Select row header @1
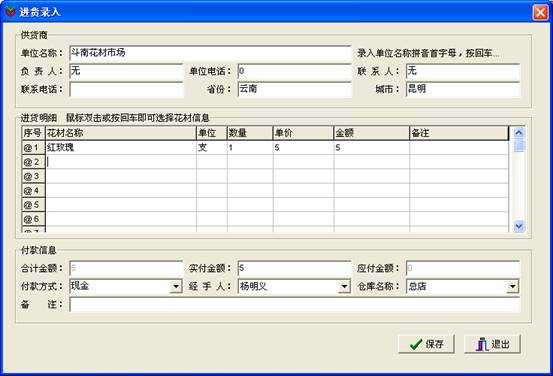 pyautogui.click(x=34, y=147)
